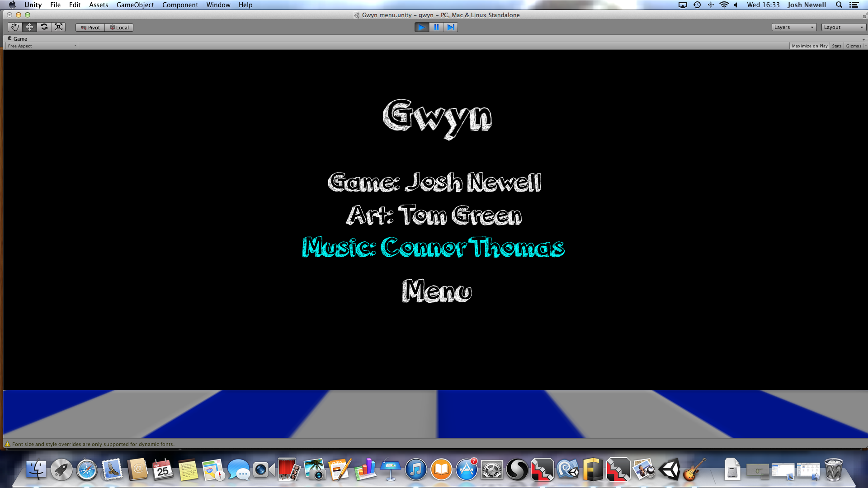This screenshot has width=868, height=488.
Task: Click the Menu text button in game
Action: point(437,291)
